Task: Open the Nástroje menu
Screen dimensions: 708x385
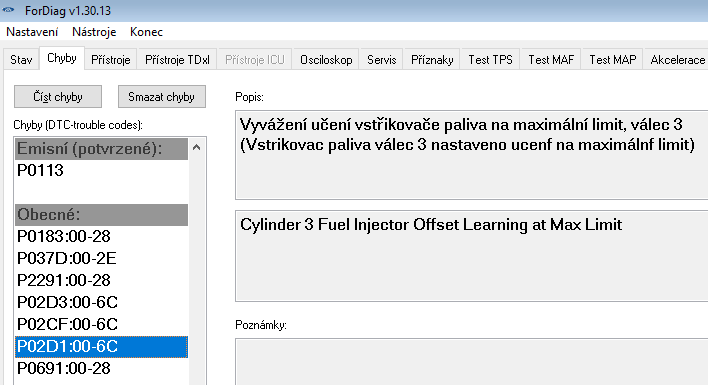Action: pos(94,32)
